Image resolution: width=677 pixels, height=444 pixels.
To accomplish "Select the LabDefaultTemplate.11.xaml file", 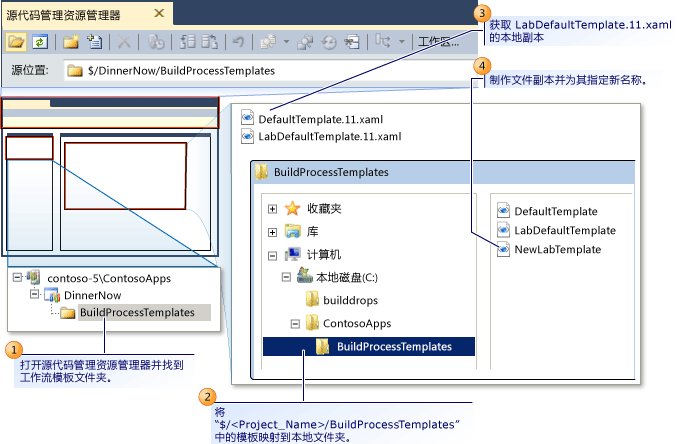I will (x=321, y=136).
